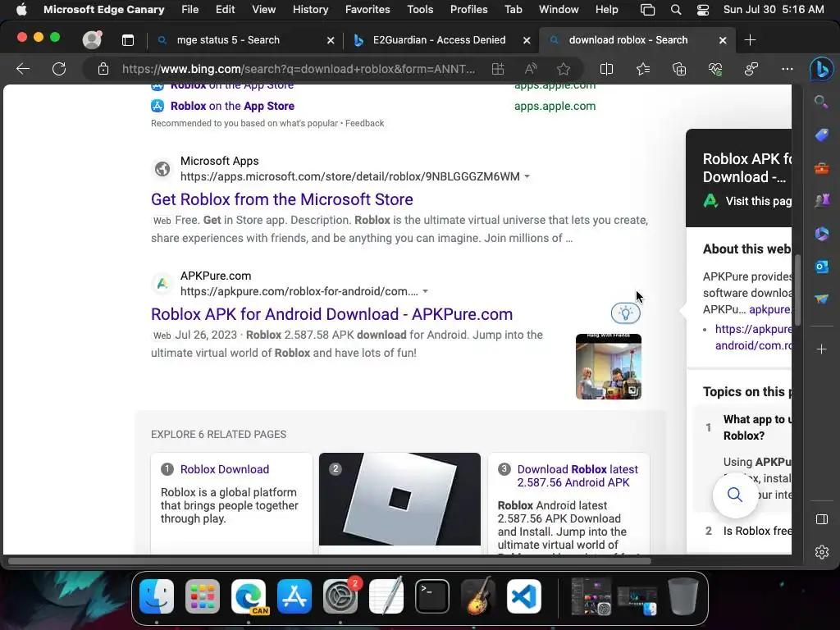Open the Favorites menu in menu bar
Image resolution: width=840 pixels, height=630 pixels.
click(367, 10)
